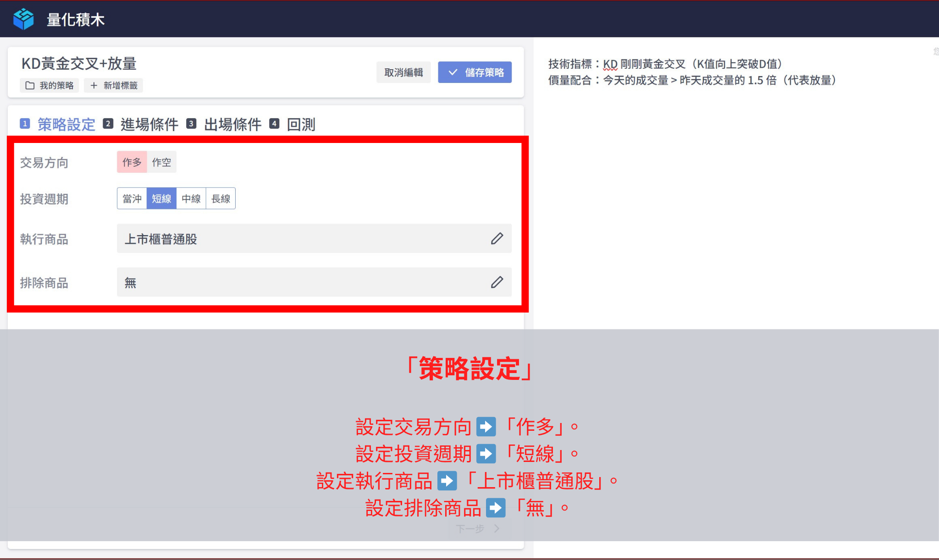Click the strategy title KD黃金交叉+放量
Screen dimensions: 939x560
click(79, 64)
